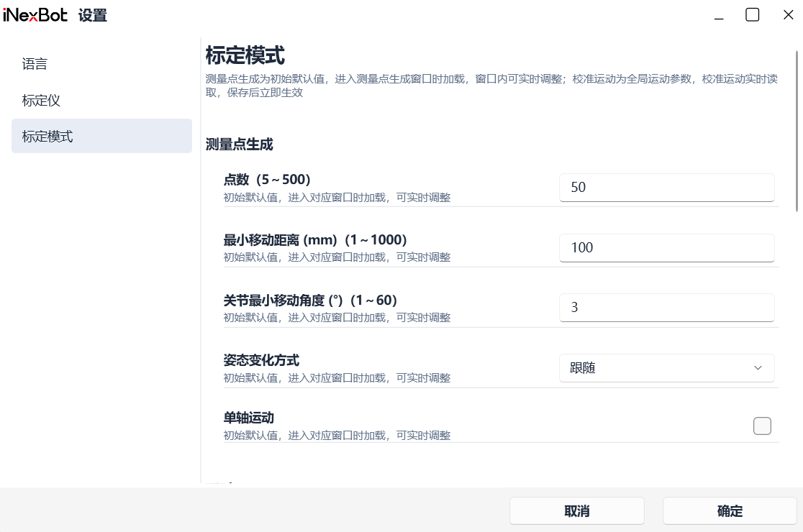Select the 标定模式 sidebar item
Viewport: 803px width, 532px height.
101,136
